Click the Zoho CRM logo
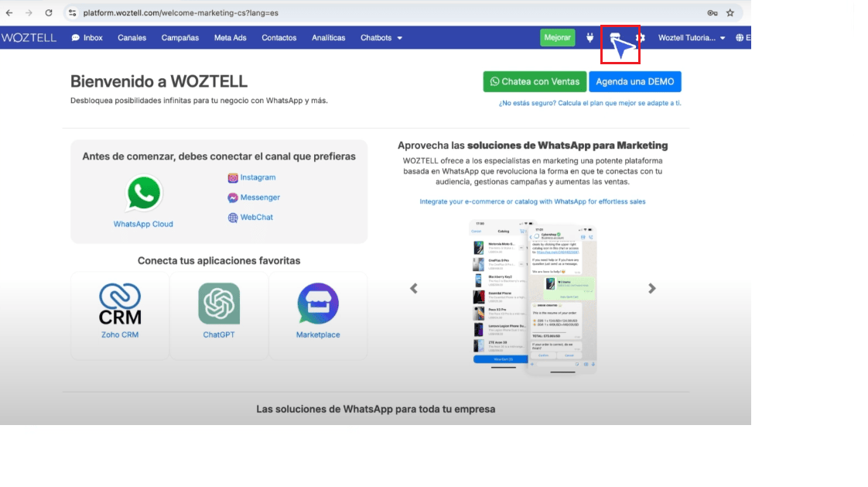 point(120,303)
